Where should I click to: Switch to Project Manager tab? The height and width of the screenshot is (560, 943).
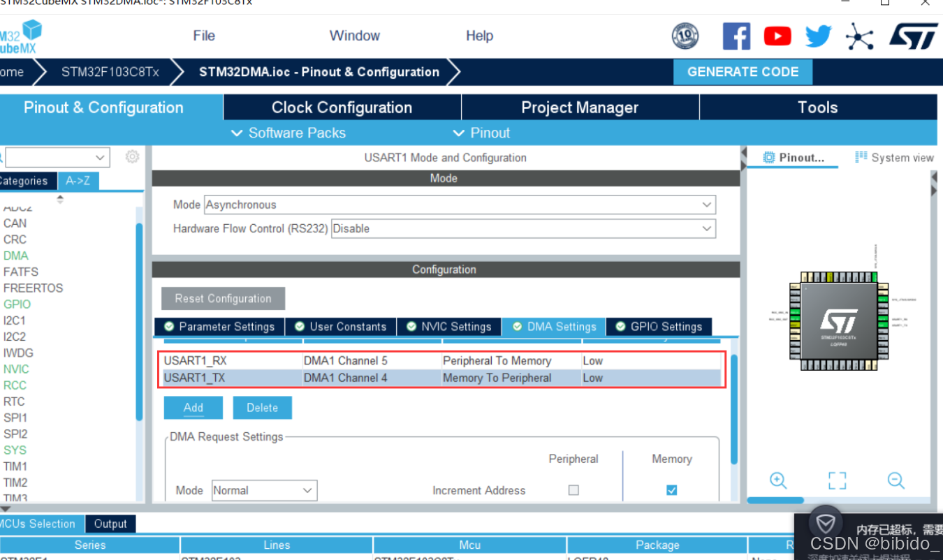point(580,108)
